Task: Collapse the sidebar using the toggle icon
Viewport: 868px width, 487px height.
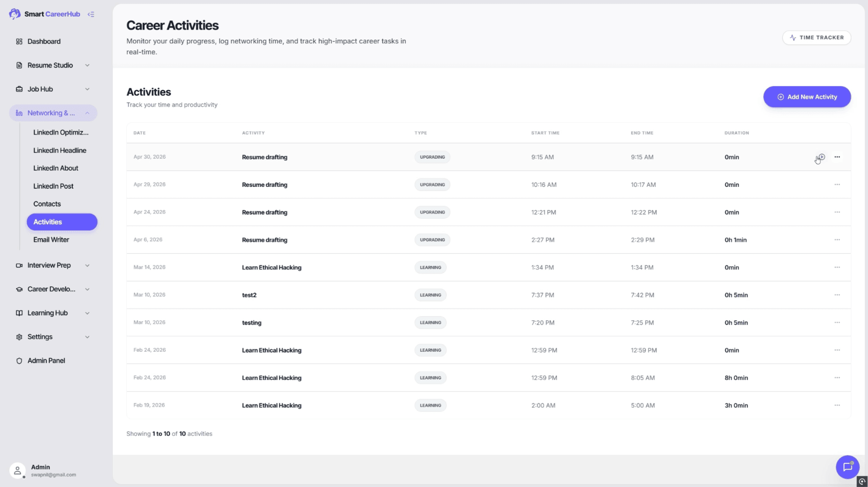Action: (91, 14)
